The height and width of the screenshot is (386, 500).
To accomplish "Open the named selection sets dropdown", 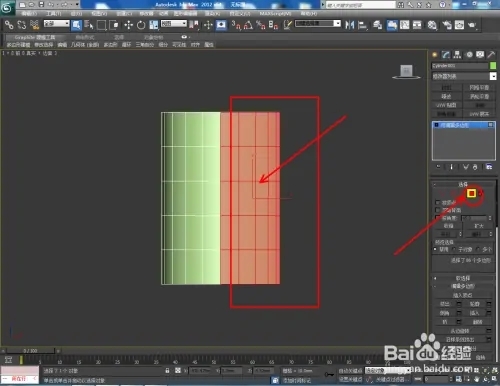I will (318, 24).
